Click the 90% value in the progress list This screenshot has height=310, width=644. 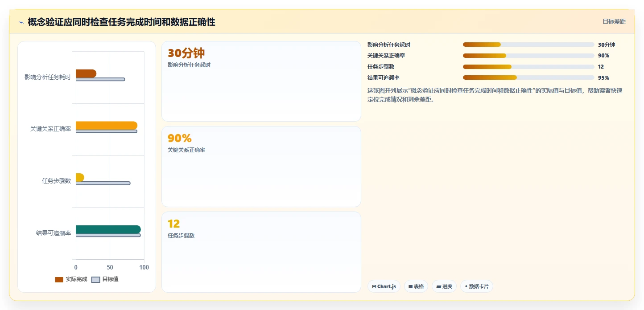[603, 56]
